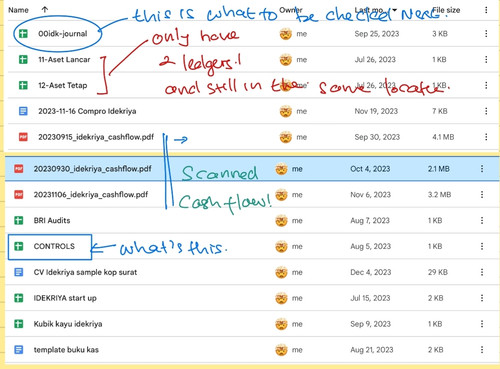Click the owner avatar in the 00idk-journal row
500x369 pixels.
(286, 34)
